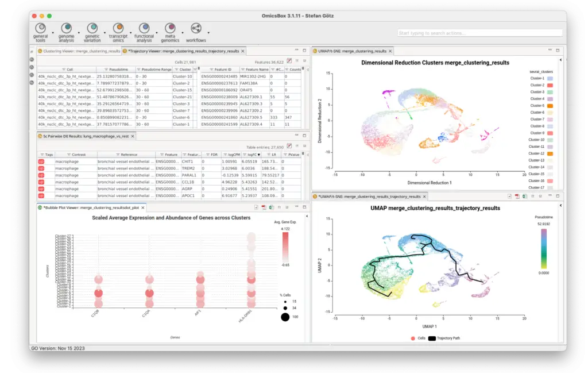This screenshot has width=588, height=373.
Task: Select the Sc Pairwise DE Results tab
Action: (86, 136)
